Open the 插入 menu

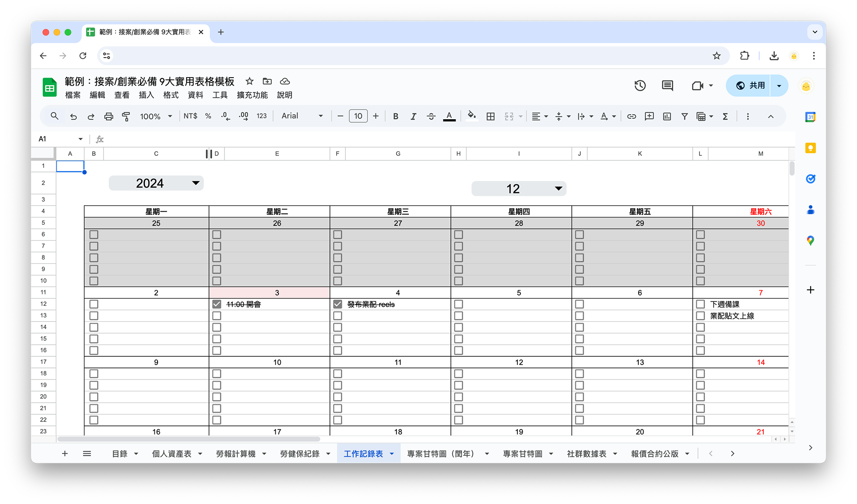(x=146, y=95)
